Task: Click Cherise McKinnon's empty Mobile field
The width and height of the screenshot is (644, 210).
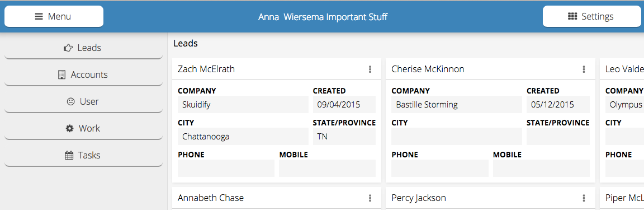Action: 541,169
